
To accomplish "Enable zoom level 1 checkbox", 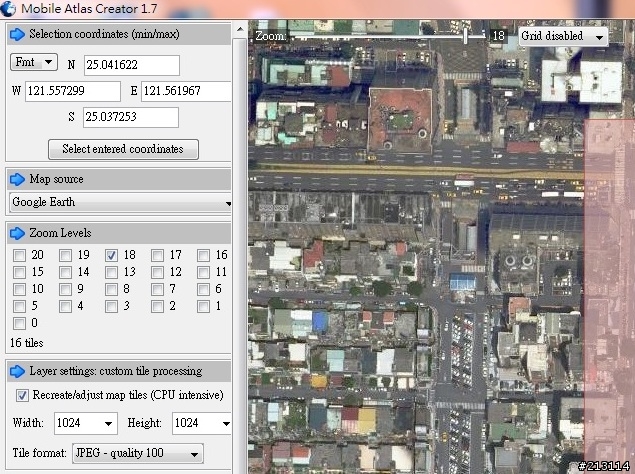I will tap(203, 306).
